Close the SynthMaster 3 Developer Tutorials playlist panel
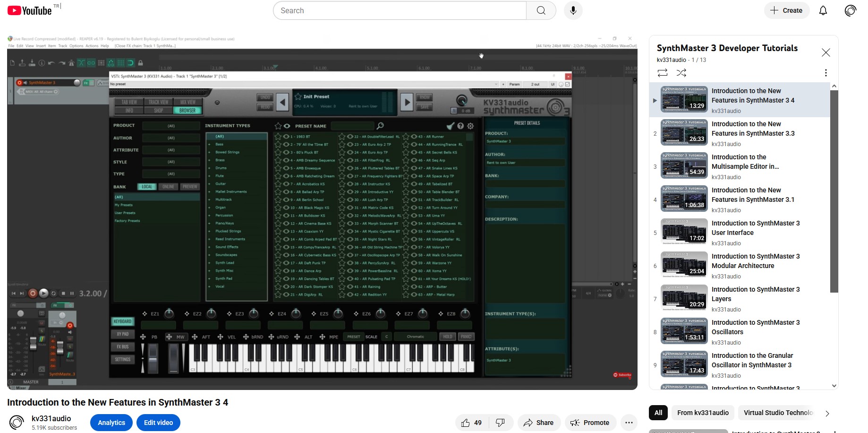 825,52
